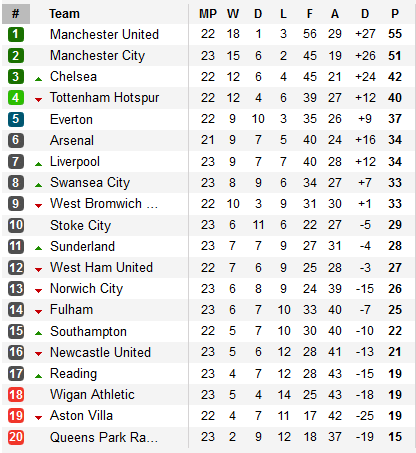Click the green position 1 badge
This screenshot has width=416, height=453.
[16, 34]
